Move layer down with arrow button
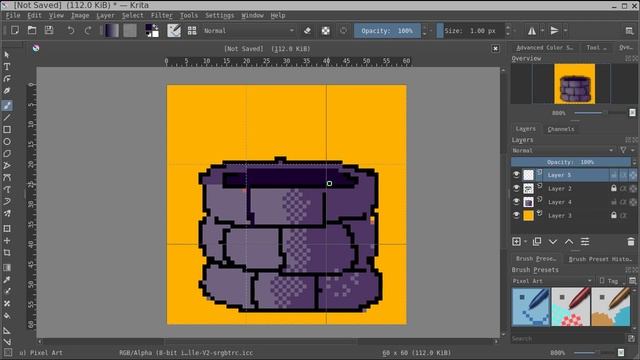 (x=553, y=242)
